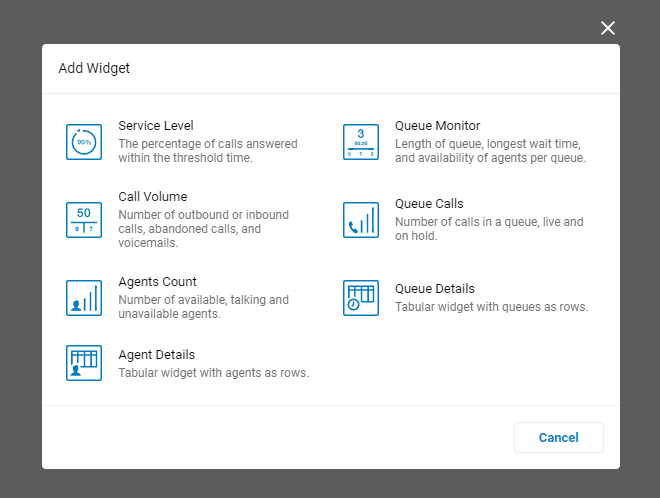The height and width of the screenshot is (498, 660).
Task: Pick the Queue Details title
Action: 435,289
